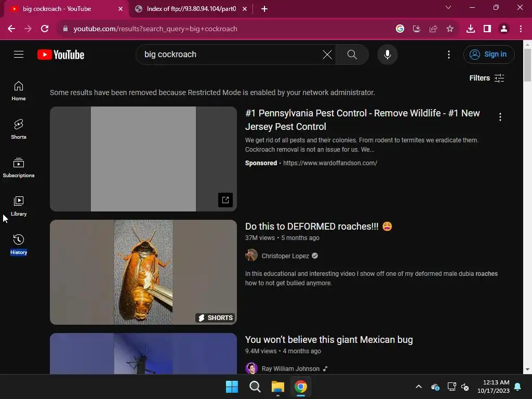Click Chrome icon in taskbar
The height and width of the screenshot is (399, 532).
[x=301, y=387]
